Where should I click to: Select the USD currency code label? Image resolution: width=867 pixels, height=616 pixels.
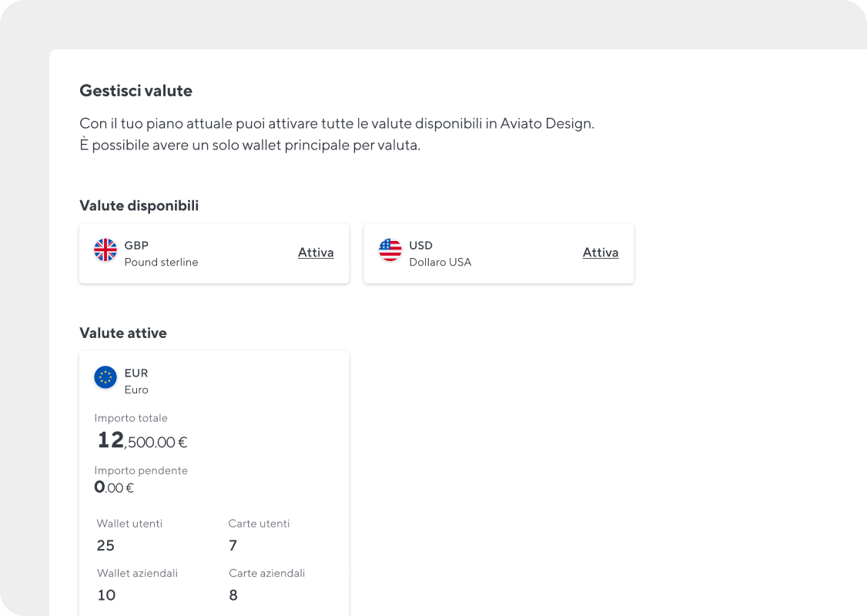click(x=421, y=246)
